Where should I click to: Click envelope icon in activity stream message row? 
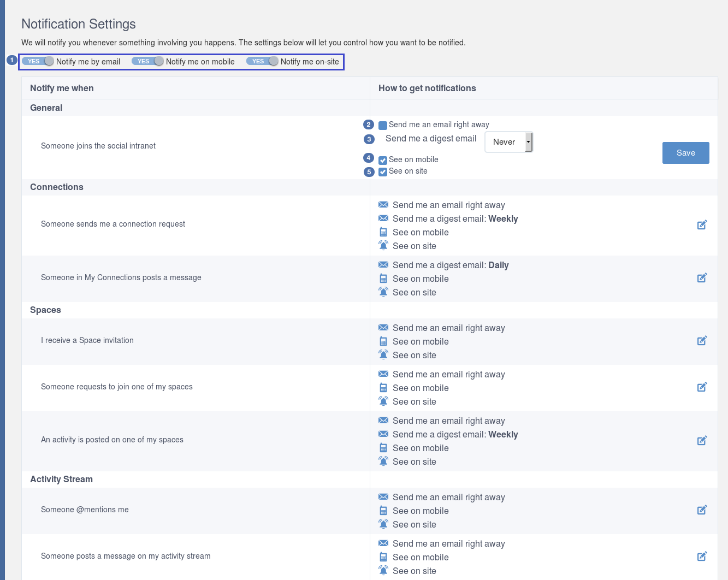[383, 543]
